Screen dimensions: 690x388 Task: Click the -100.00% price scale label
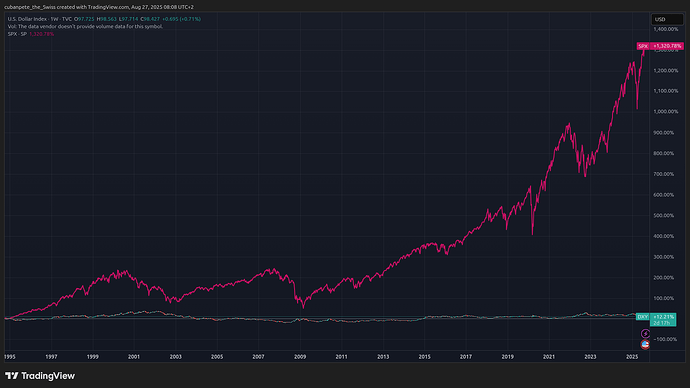tap(666, 339)
